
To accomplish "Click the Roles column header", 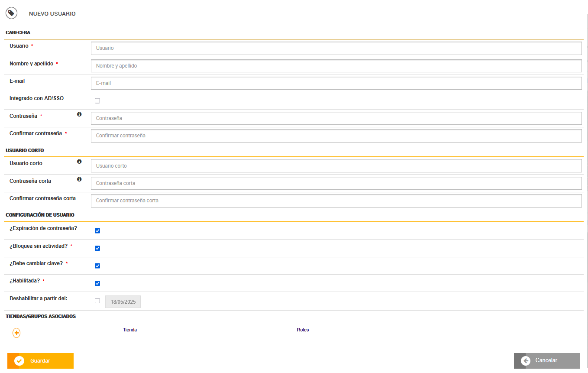I will [303, 330].
